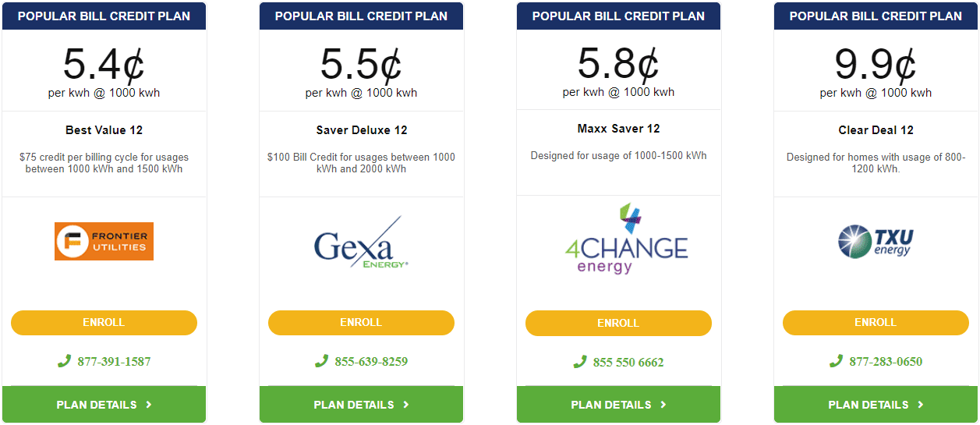Viewport: 980px width, 425px height.
Task: Click phone icon beside 877-283-0650
Action: point(836,361)
